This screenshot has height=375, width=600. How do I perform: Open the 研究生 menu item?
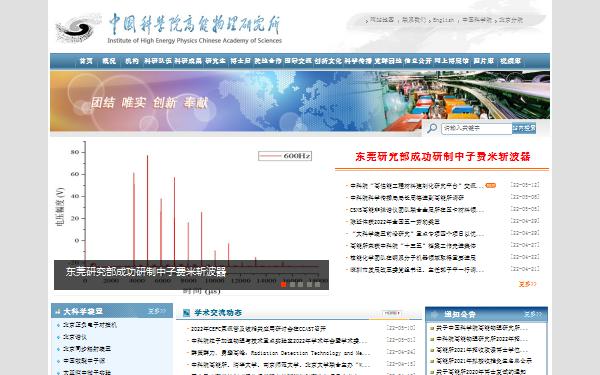click(215, 61)
